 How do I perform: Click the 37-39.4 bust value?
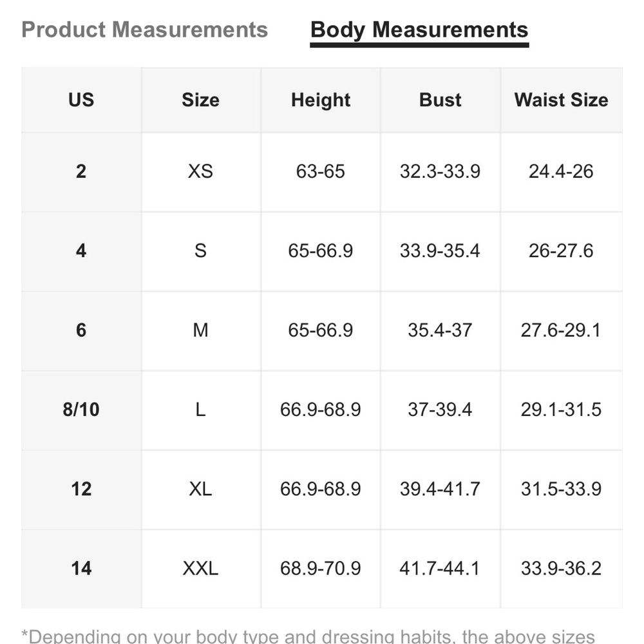click(440, 410)
